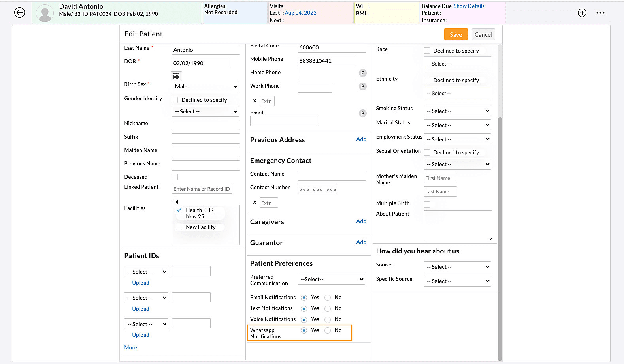Click the Nickname text field
Viewport: 624px width, 364px height.
coord(205,125)
